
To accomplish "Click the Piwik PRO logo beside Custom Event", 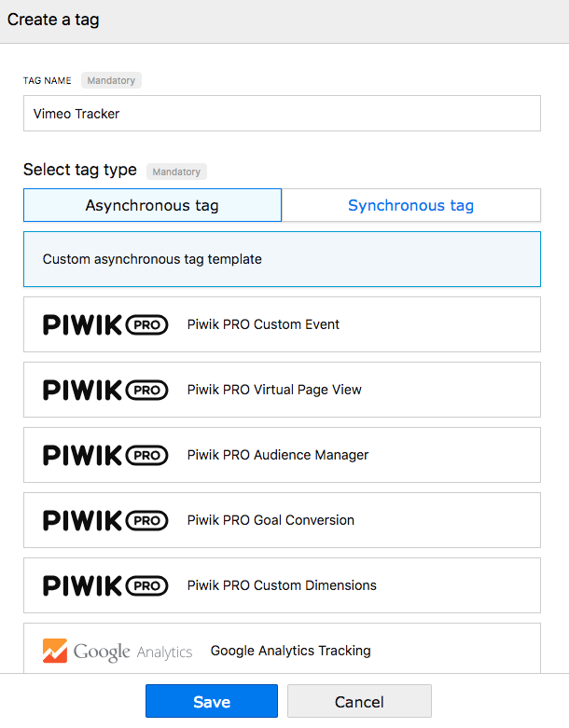I will tap(105, 324).
